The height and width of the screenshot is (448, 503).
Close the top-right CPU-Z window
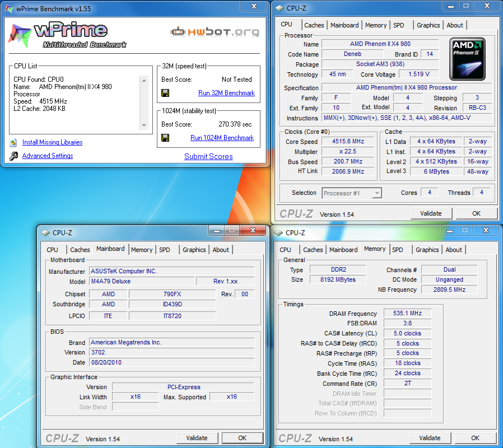click(487, 6)
